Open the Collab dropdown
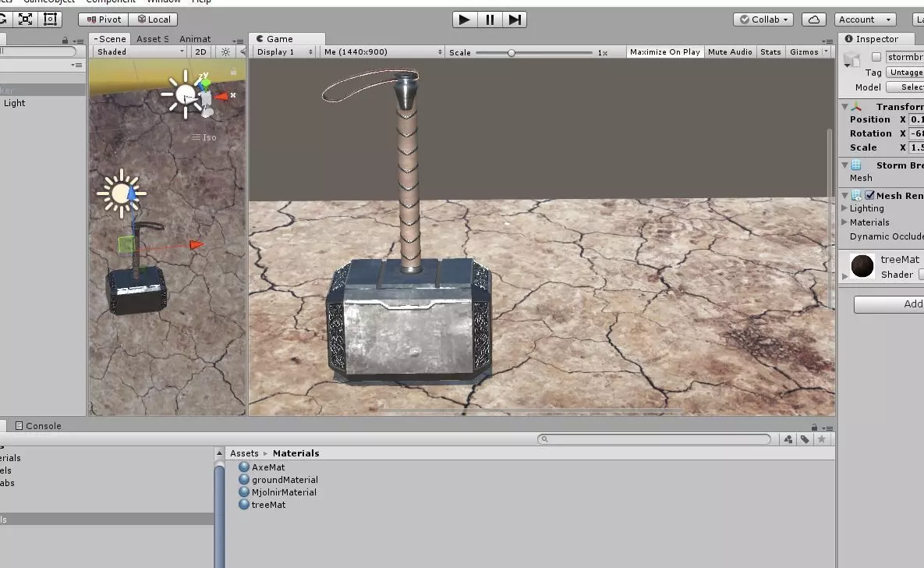 point(763,20)
